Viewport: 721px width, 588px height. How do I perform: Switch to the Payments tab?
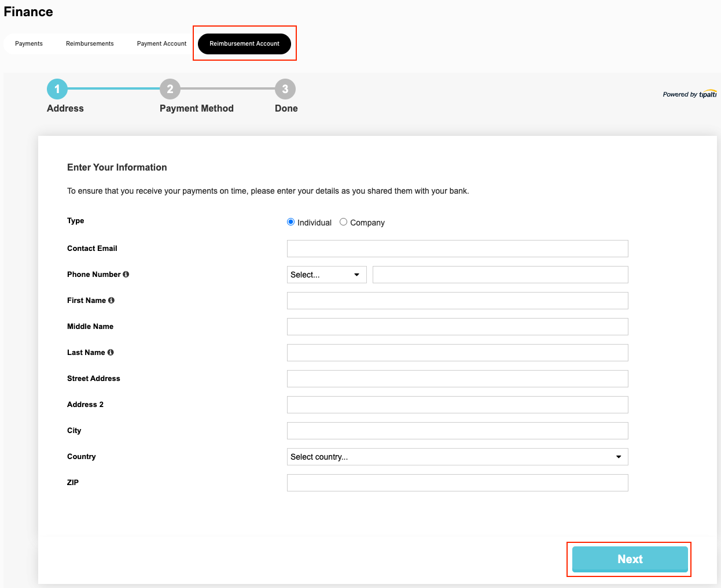click(x=29, y=44)
